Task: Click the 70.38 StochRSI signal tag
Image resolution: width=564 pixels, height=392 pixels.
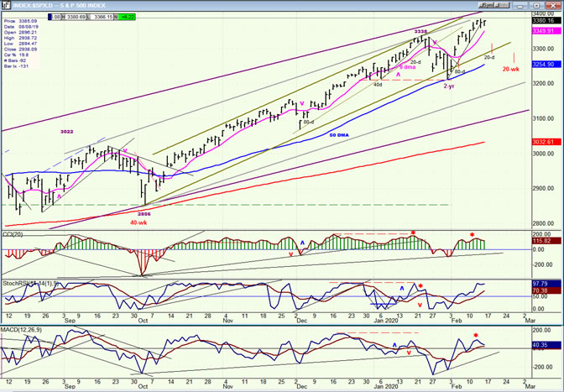Action: click(x=546, y=290)
